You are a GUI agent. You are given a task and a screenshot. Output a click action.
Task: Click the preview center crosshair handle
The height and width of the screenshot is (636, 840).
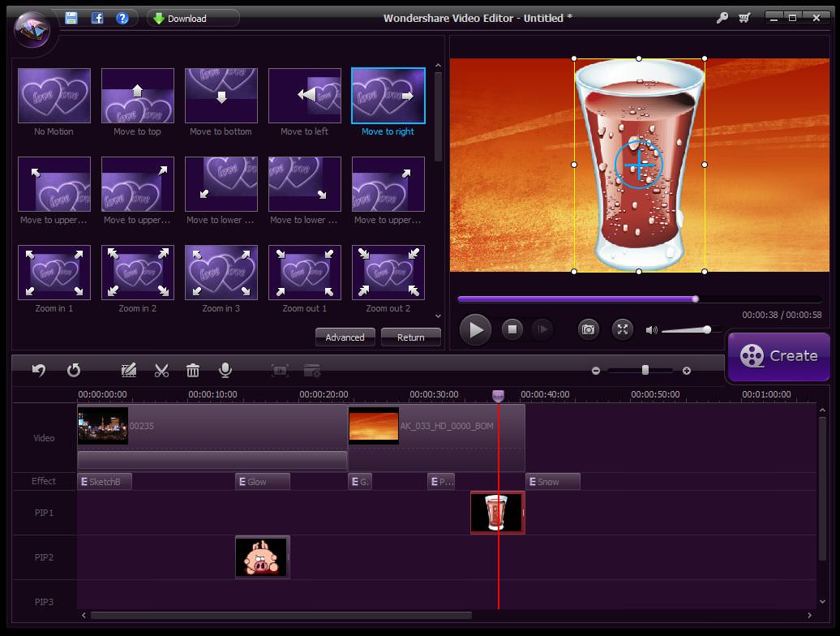pos(639,165)
